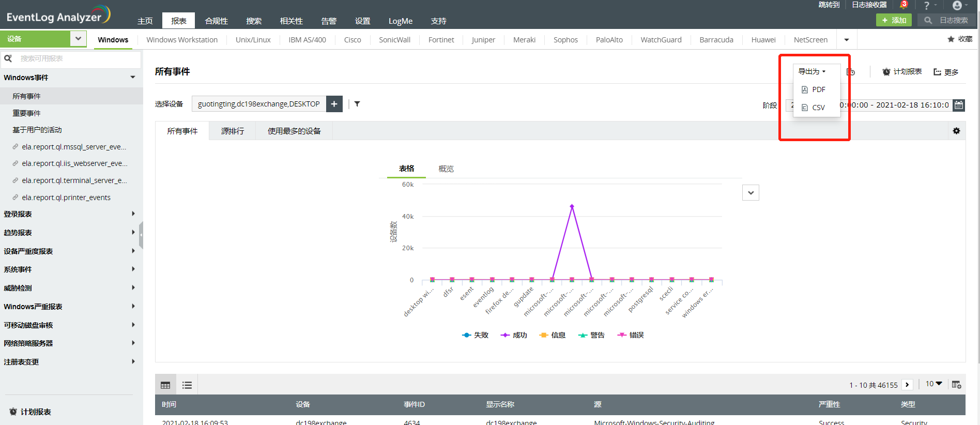The width and height of the screenshot is (980, 425).
Task: Go to next page of results
Action: click(907, 385)
